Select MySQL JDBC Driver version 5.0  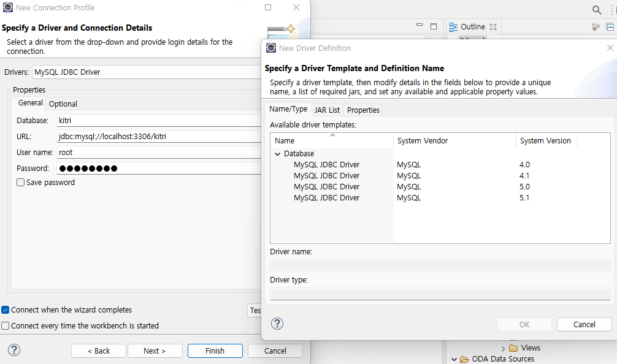tap(327, 187)
